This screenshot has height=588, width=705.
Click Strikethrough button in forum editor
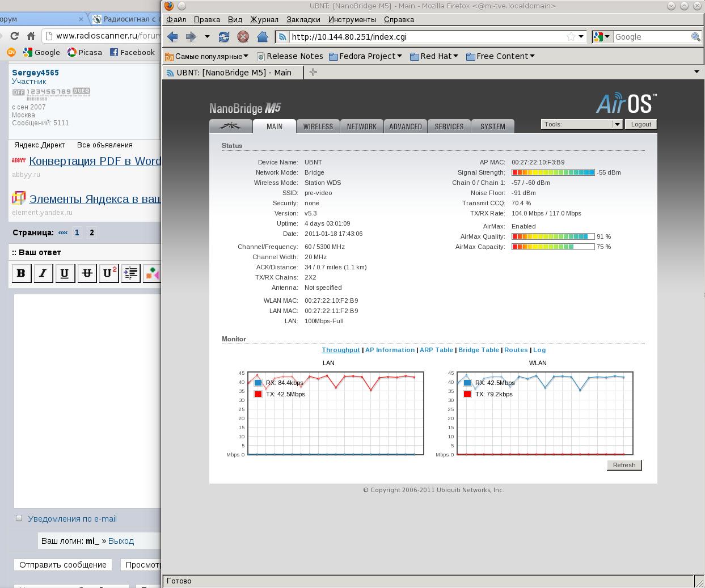(86, 273)
